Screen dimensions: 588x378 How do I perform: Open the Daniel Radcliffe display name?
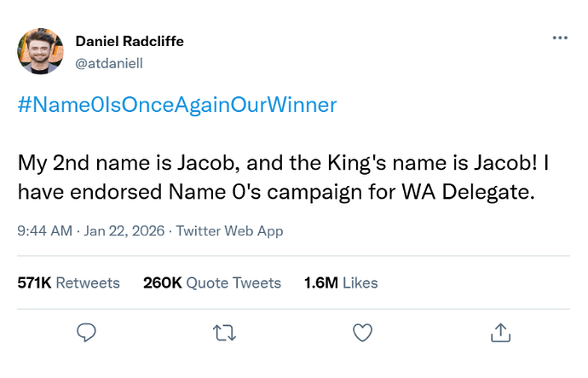[130, 42]
